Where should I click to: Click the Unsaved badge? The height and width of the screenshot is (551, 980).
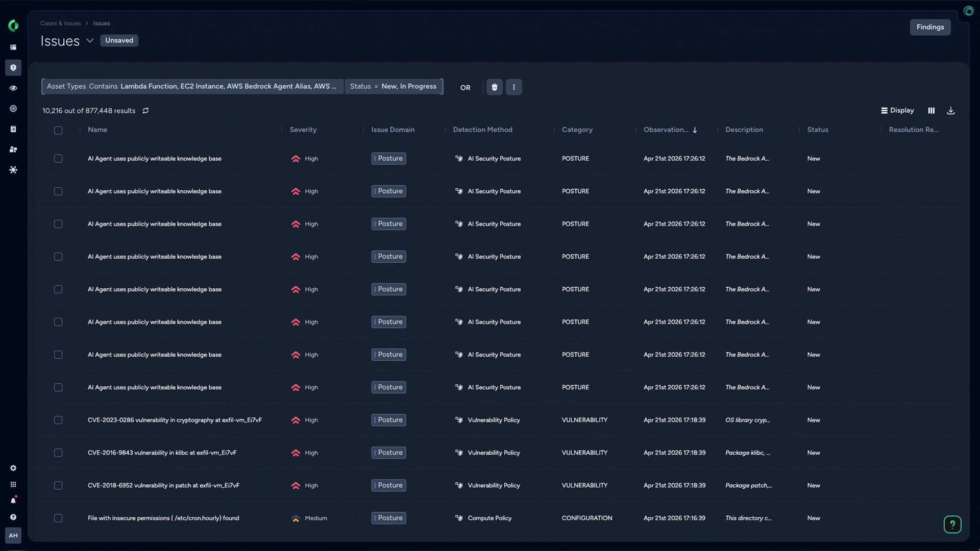119,41
